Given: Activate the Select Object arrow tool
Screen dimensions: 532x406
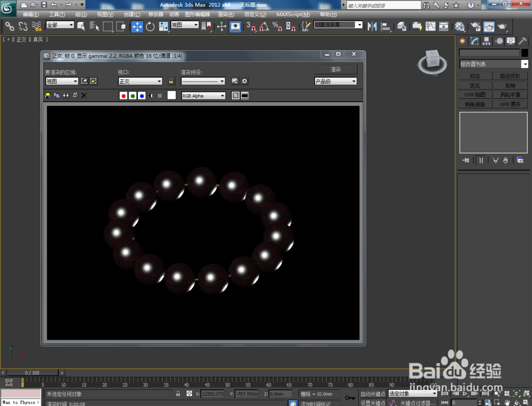Looking at the screenshot, I should pos(81,26).
